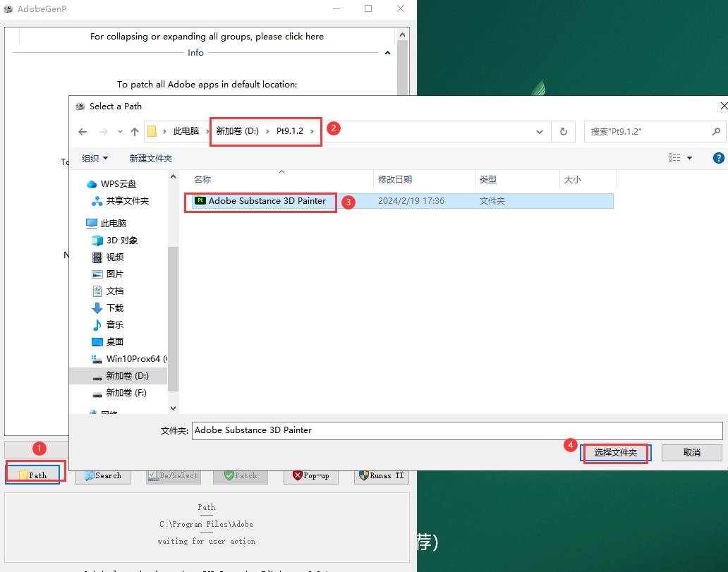Select 共享文件夹 in the navigation tree

click(127, 201)
